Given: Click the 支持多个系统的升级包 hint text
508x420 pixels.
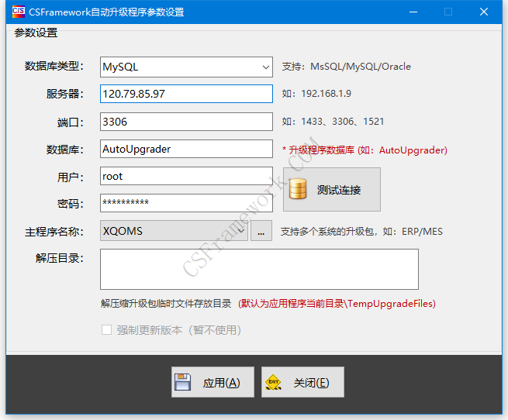Looking at the screenshot, I should click(361, 232).
